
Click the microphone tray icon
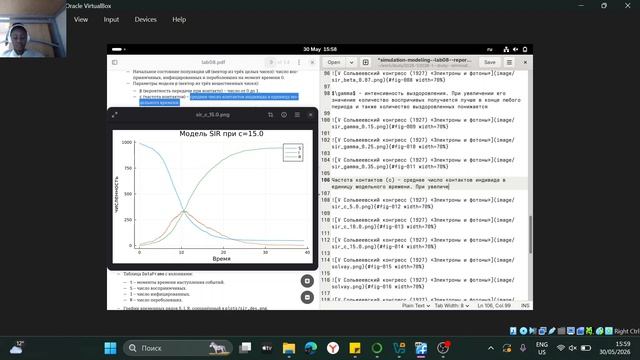pos(523,348)
